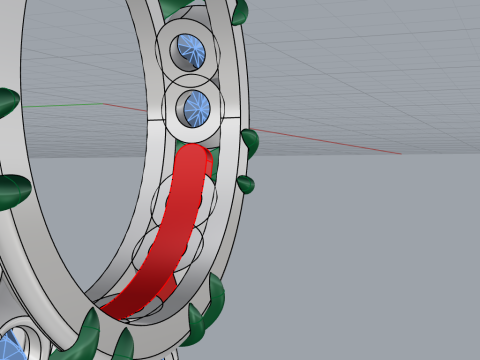The height and width of the screenshot is (360, 480).
Task: Select the green prong at the top edge of the ring
Action: click(x=240, y=13)
